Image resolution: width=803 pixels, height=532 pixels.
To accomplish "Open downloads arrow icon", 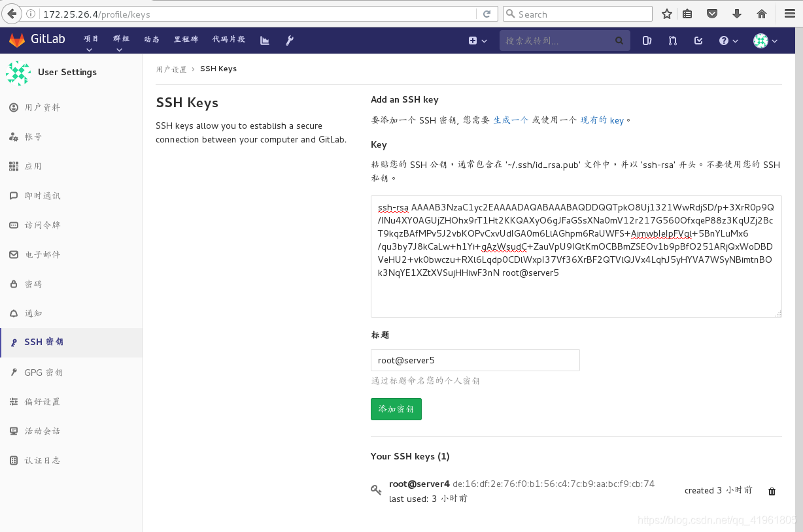I will [x=737, y=14].
